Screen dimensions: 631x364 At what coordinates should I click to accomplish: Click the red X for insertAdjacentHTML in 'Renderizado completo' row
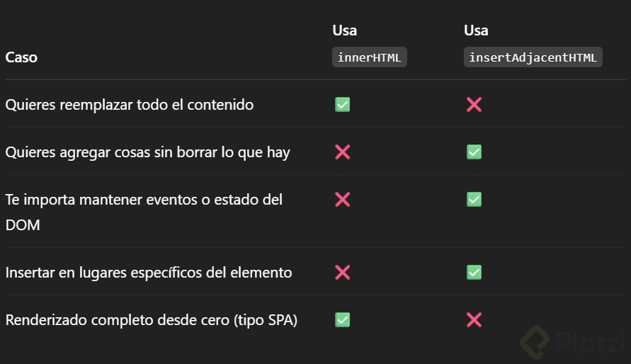pyautogui.click(x=474, y=320)
